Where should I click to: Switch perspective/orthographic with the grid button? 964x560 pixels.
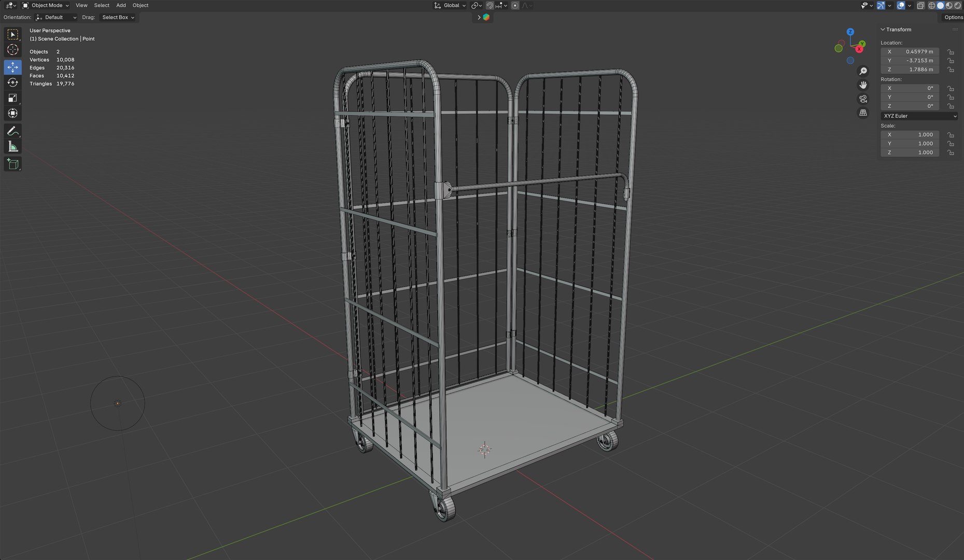click(863, 113)
